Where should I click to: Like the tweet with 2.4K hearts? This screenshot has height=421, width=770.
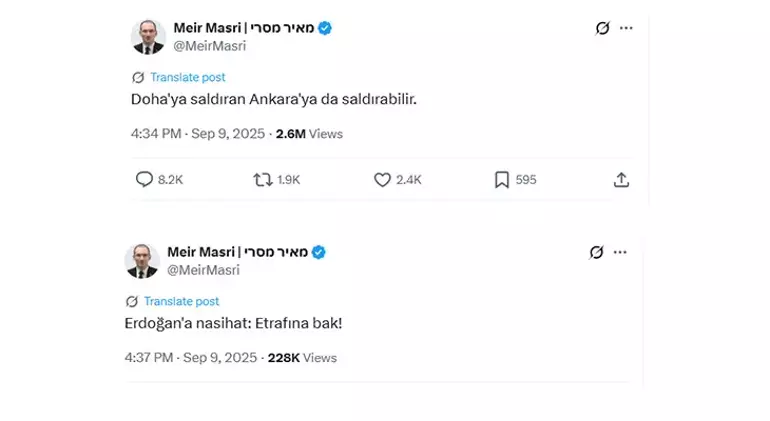coord(382,180)
